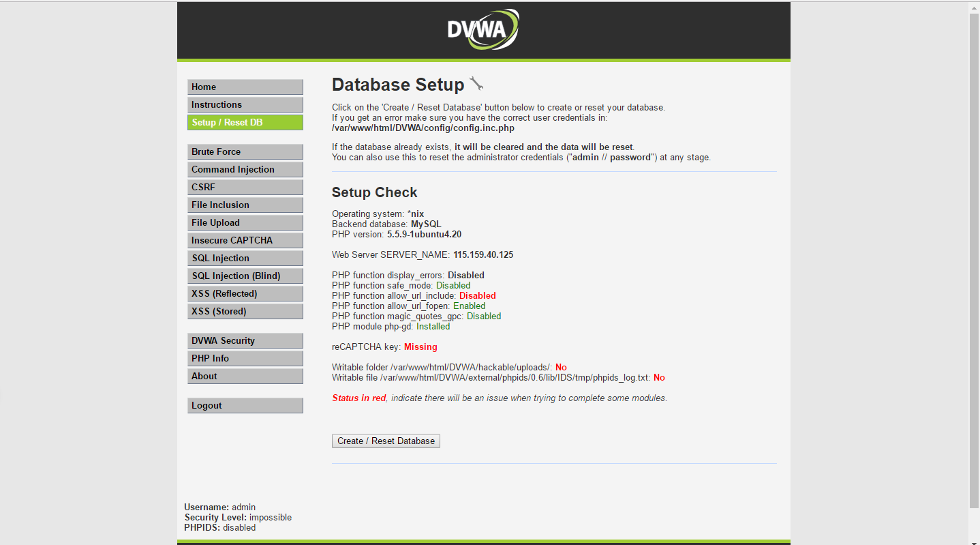Click php-gd Installed status

(x=433, y=326)
